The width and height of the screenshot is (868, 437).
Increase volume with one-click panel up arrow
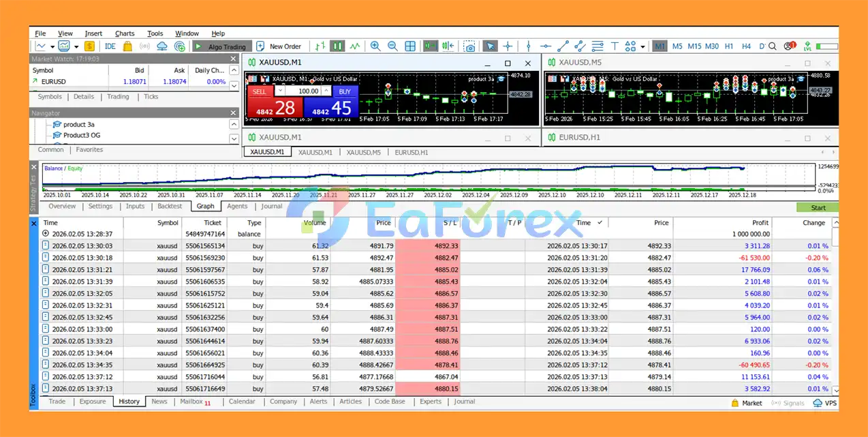pos(326,91)
